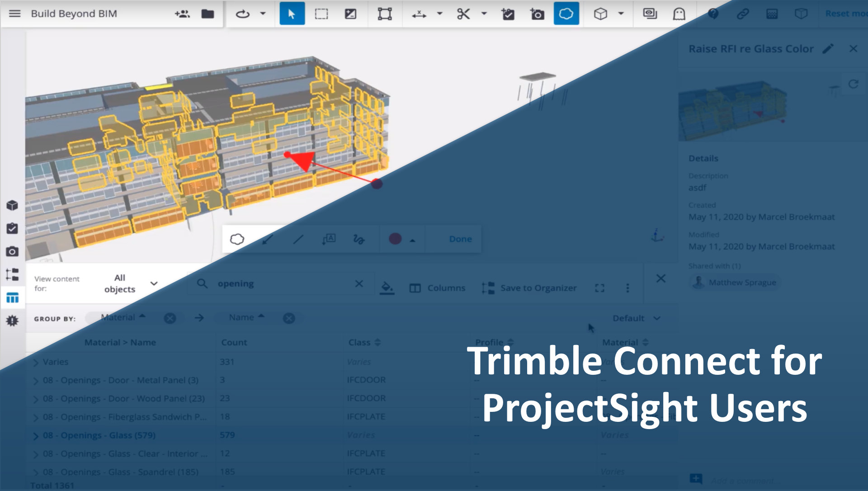Image resolution: width=868 pixels, height=491 pixels.
Task: Toggle the Material group sort order
Action: [142, 316]
